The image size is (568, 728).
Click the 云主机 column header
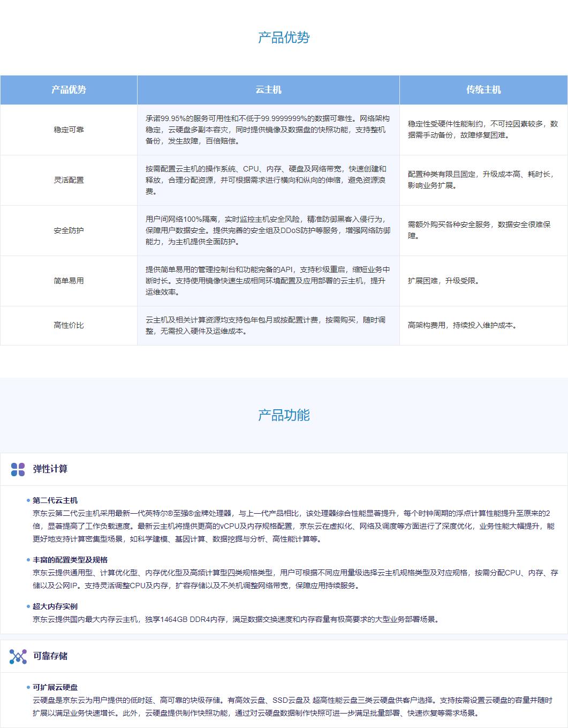click(268, 90)
